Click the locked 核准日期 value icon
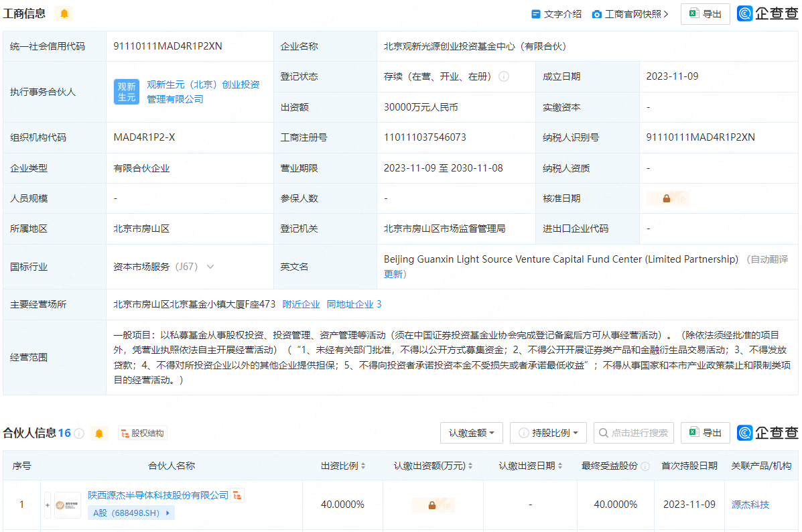This screenshot has width=802, height=532. click(667, 198)
